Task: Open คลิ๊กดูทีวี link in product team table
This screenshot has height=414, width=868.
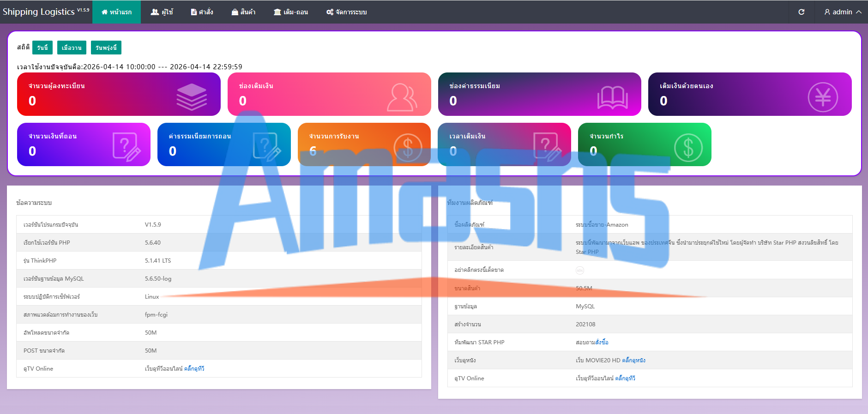Action: pos(625,378)
